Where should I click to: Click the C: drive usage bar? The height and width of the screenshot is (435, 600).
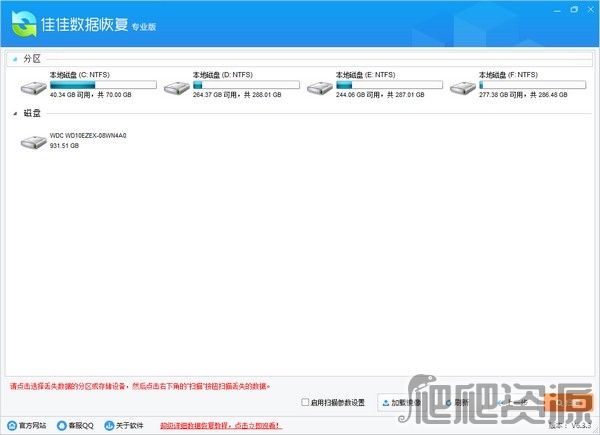tap(103, 85)
